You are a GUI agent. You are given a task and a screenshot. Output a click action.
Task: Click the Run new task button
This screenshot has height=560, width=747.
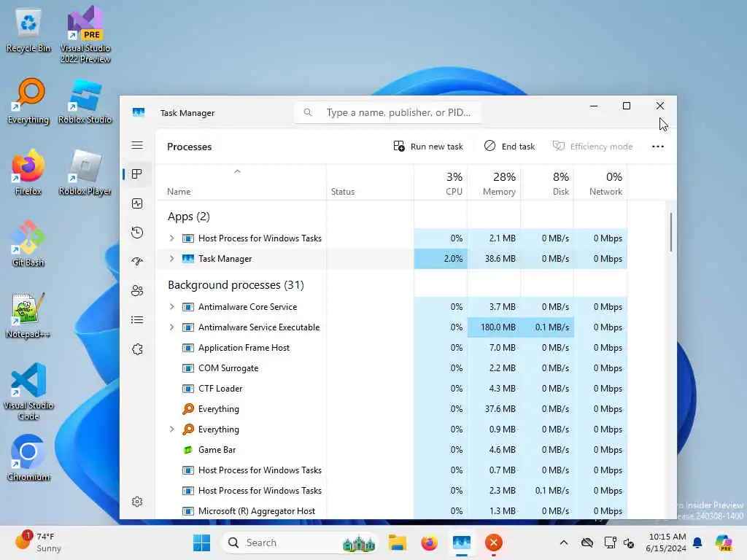click(x=427, y=146)
